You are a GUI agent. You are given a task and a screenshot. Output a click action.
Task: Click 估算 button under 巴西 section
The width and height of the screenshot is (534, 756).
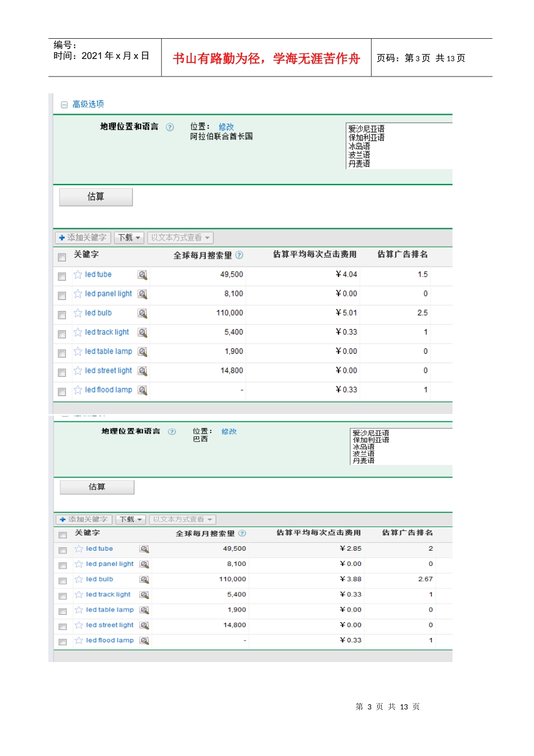[x=97, y=487]
